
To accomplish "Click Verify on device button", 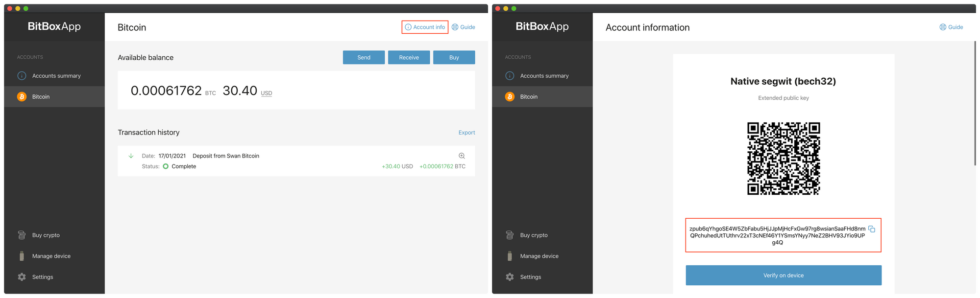I will (x=784, y=275).
